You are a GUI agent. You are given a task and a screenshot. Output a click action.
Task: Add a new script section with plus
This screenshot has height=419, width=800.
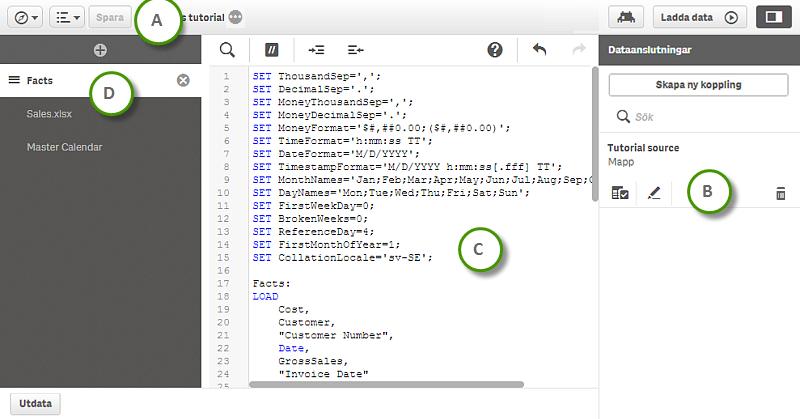(101, 50)
